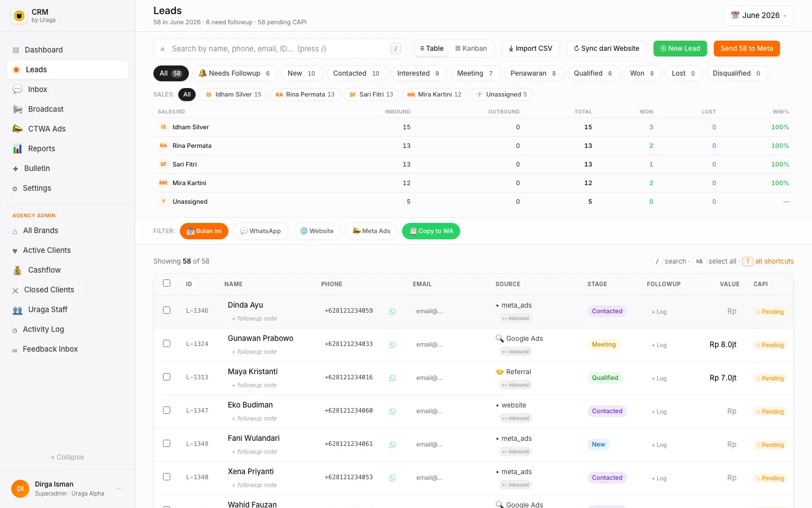
Task: Open Settings gear item
Action: coord(67,188)
